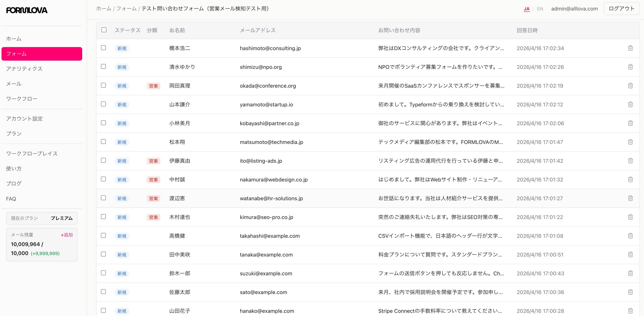Open アナリティクス from the sidebar
The image size is (644, 316).
[24, 69]
